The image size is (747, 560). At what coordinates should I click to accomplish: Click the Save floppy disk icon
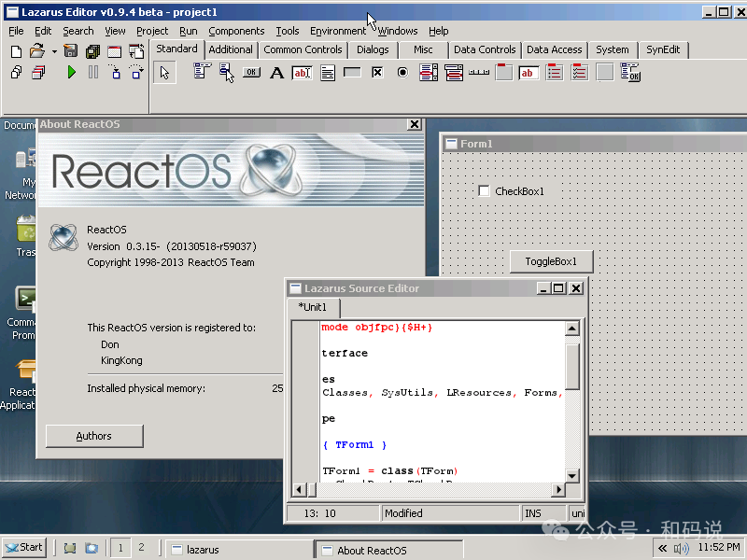pyautogui.click(x=71, y=51)
